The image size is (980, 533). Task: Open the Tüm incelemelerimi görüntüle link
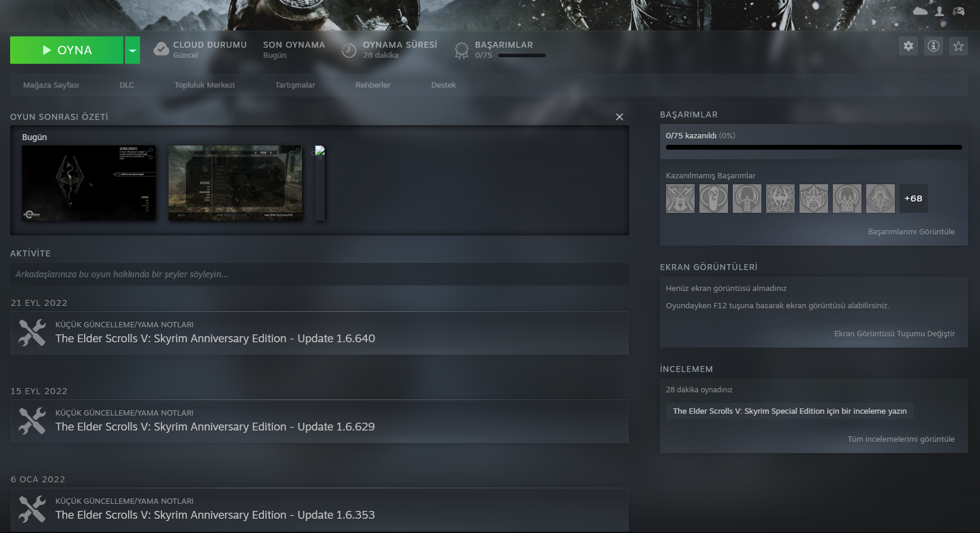click(x=901, y=439)
